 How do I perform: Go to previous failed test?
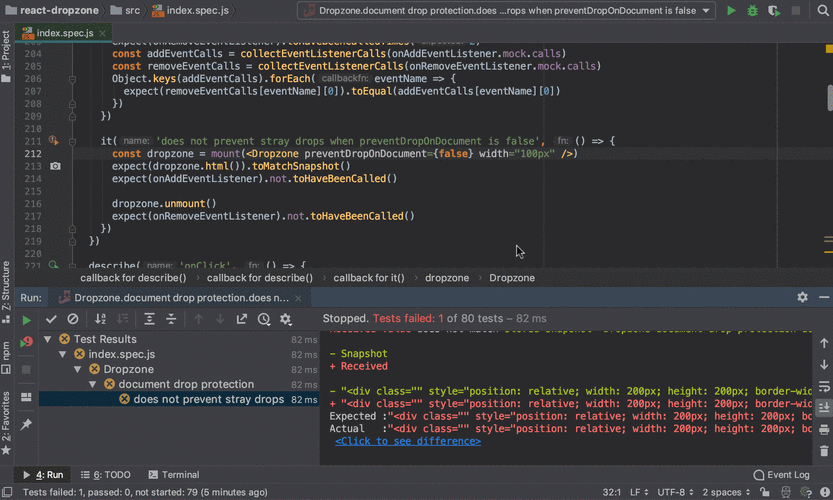coord(199,319)
